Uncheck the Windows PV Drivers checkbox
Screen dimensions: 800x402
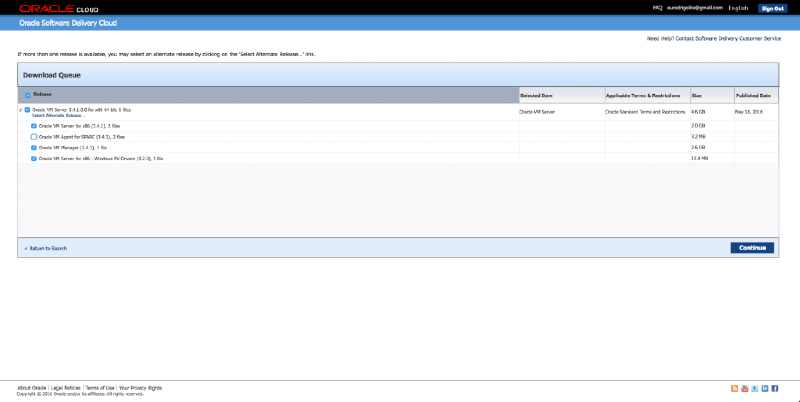(x=34, y=158)
